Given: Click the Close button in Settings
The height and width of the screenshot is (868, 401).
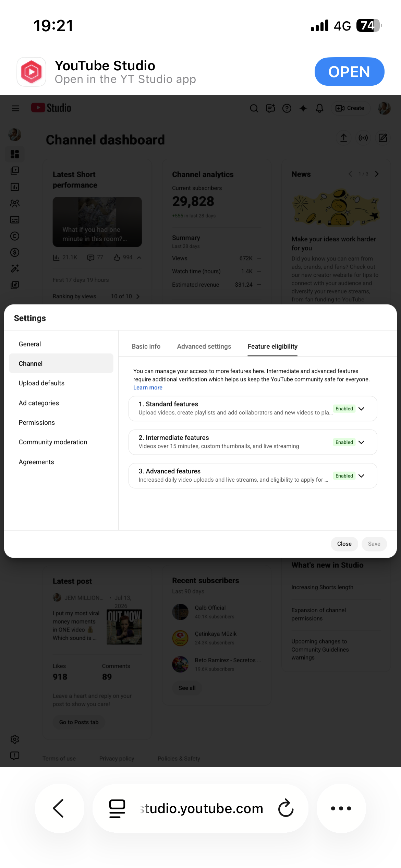Looking at the screenshot, I should pyautogui.click(x=344, y=544).
